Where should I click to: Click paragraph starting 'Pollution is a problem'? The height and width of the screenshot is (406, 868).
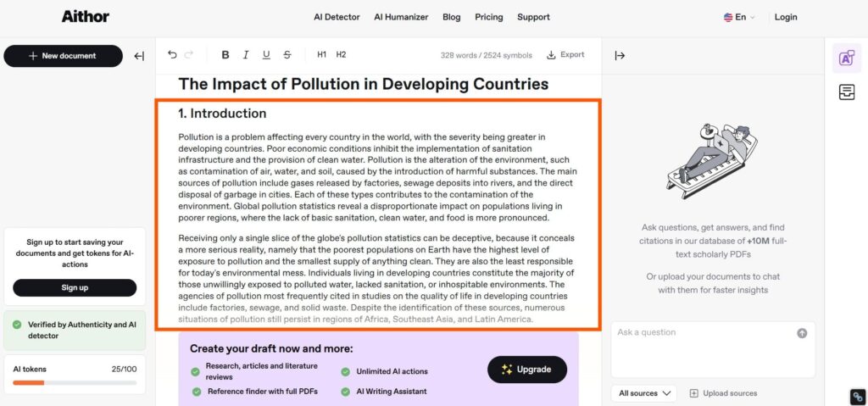click(377, 177)
